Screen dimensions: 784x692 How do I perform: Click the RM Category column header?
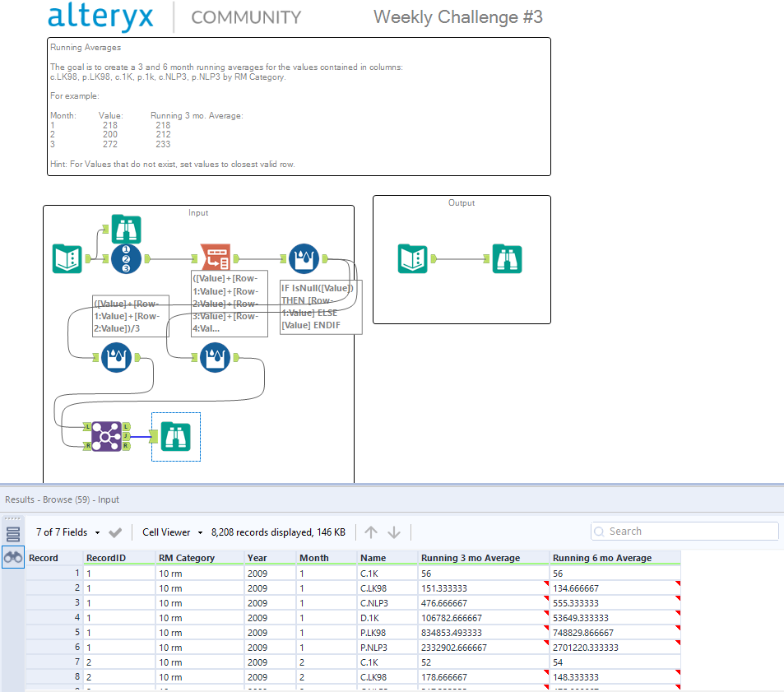click(200, 558)
